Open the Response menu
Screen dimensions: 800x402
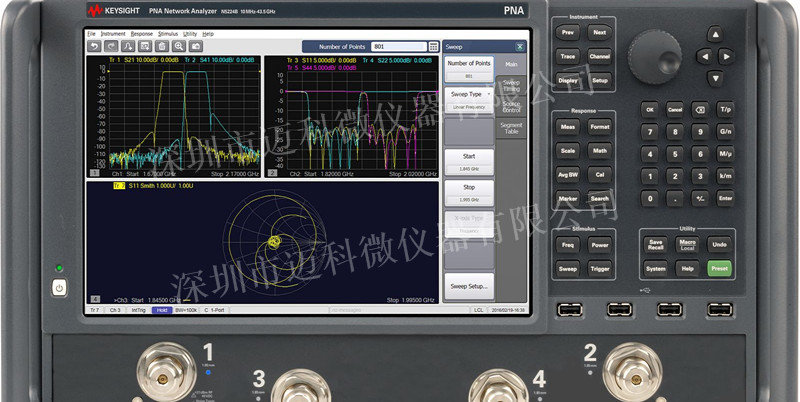(x=142, y=34)
